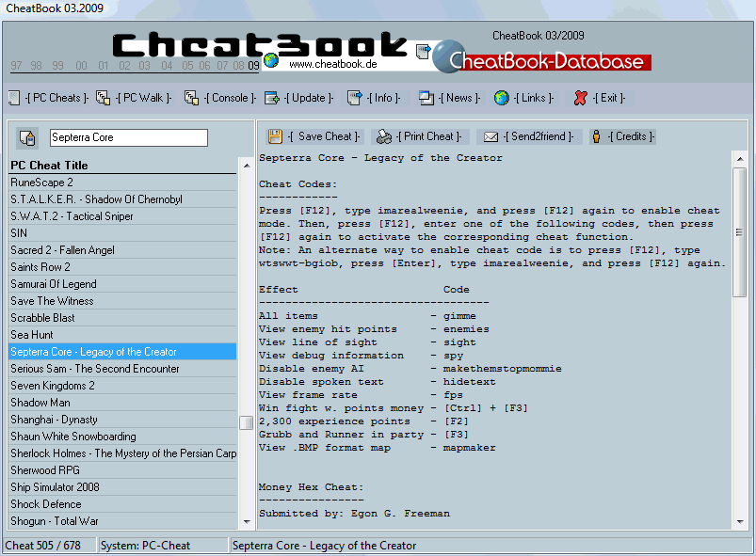Select Scrabble Blast entry
Screen dimensions: 756x556
(x=123, y=318)
